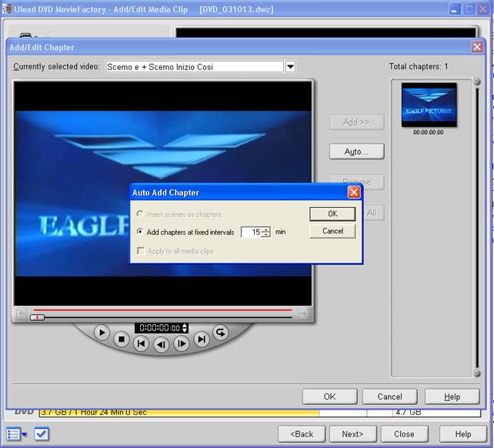Select the Eagle Pictures chapter thumbnail

pos(429,105)
